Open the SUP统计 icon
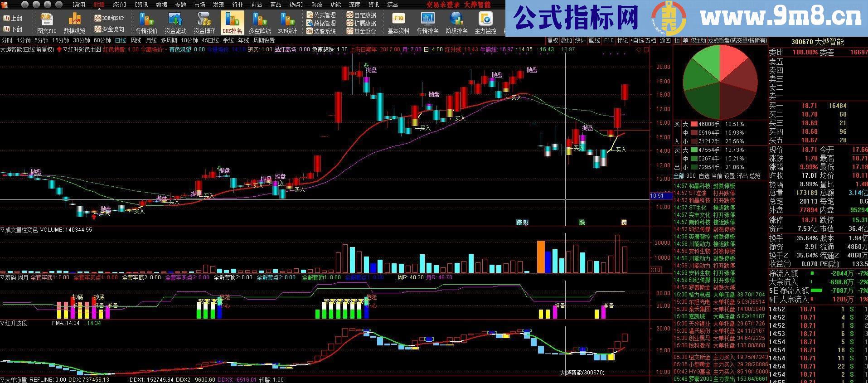The height and width of the screenshot is (383, 868). point(287,23)
